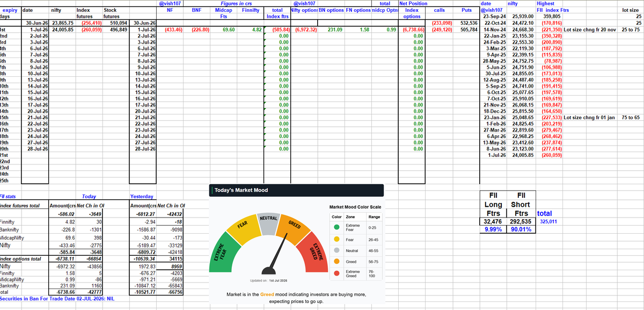
Task: Click the total Index ftrs value (585.84)
Action: click(x=281, y=30)
